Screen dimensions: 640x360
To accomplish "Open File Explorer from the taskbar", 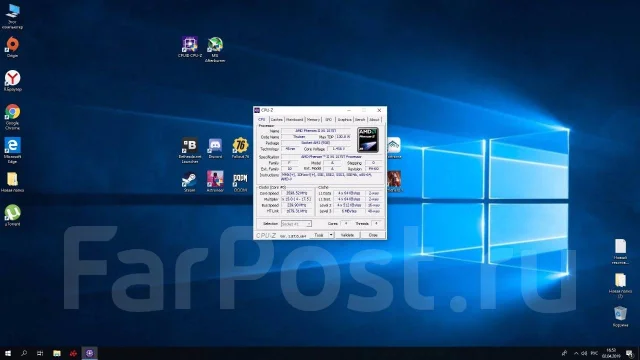I will coord(57,353).
